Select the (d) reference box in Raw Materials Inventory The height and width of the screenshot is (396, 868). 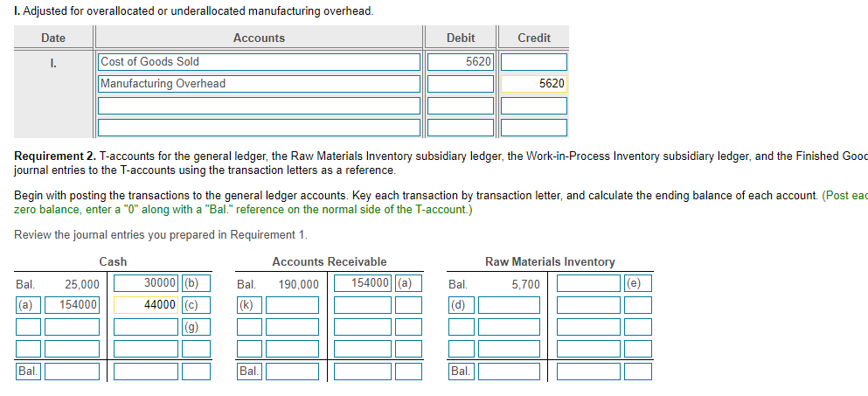point(462,304)
